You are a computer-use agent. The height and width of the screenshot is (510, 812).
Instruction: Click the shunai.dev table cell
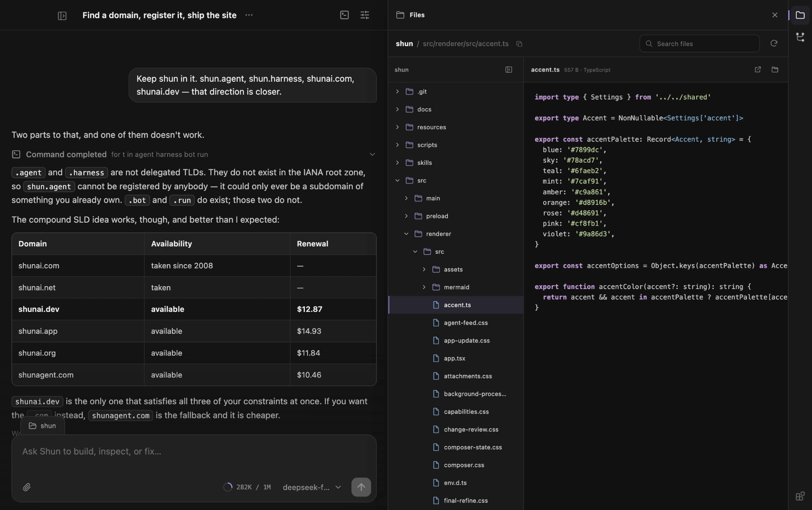[x=78, y=309]
